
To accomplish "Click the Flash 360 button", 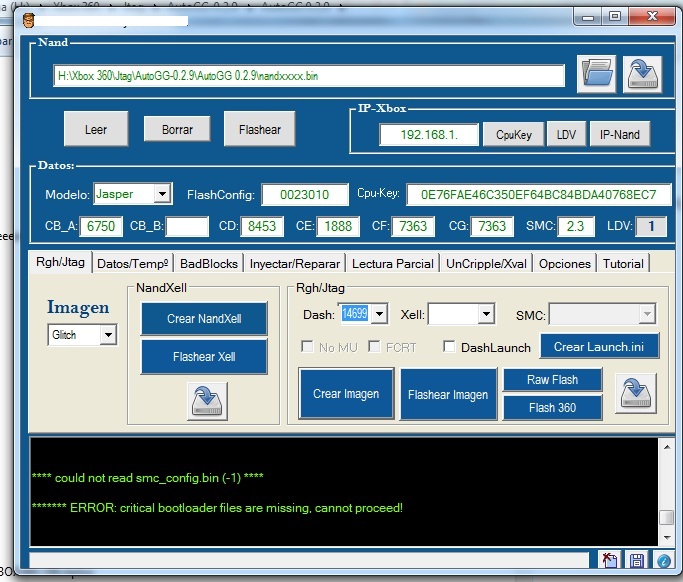I will pyautogui.click(x=552, y=407).
